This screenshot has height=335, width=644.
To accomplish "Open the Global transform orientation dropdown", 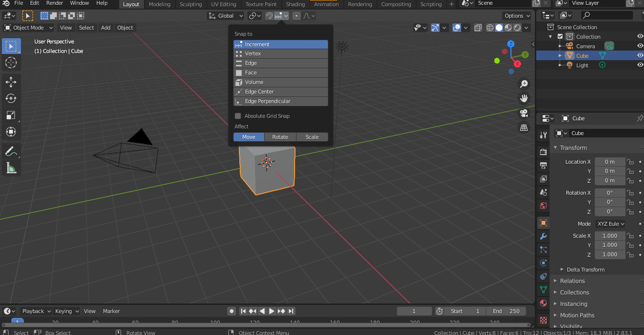I will [226, 16].
